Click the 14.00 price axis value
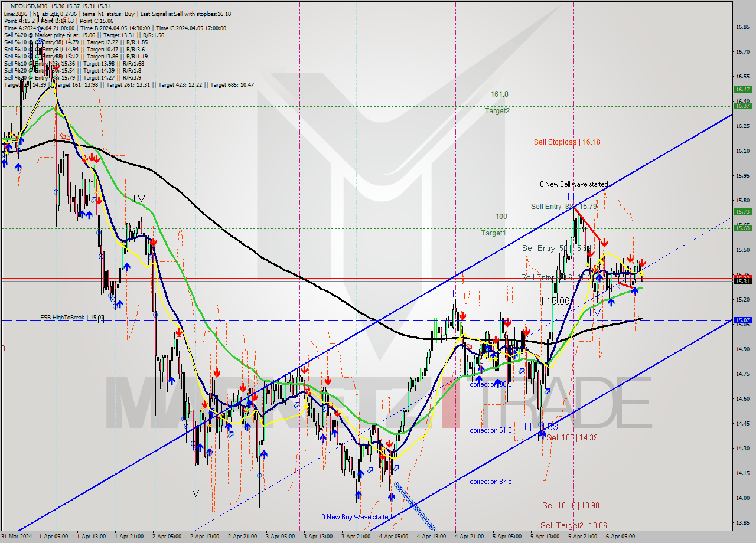756x543 pixels. click(742, 498)
